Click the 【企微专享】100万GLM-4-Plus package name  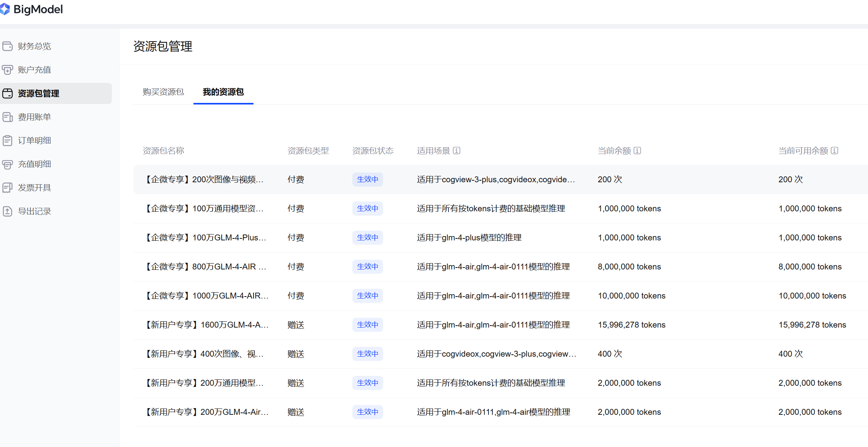point(206,238)
